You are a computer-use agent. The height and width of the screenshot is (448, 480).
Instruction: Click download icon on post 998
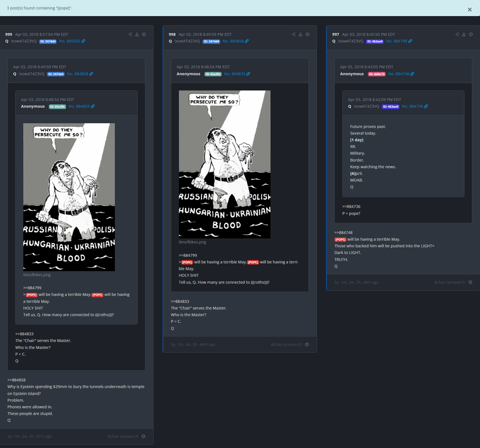tap(300, 34)
